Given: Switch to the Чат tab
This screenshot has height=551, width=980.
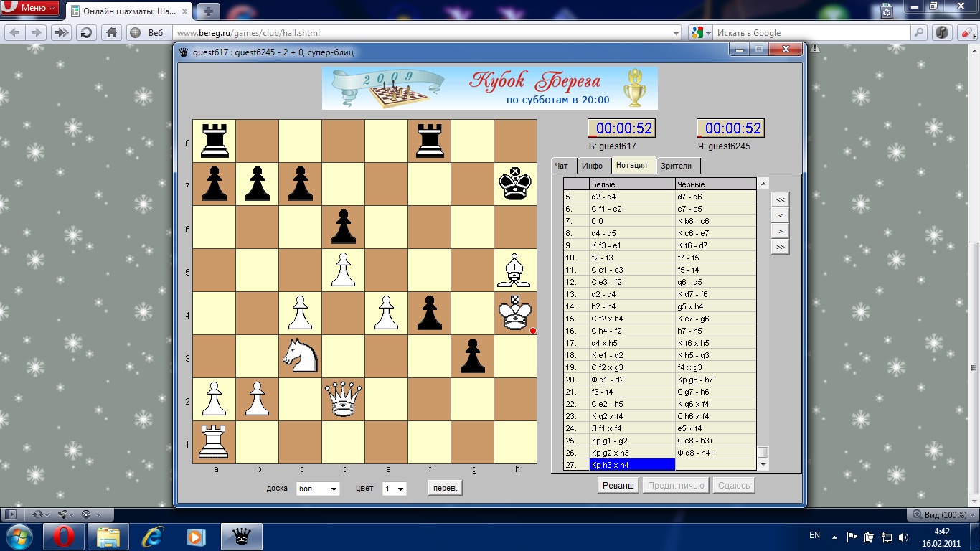Looking at the screenshot, I should point(562,166).
